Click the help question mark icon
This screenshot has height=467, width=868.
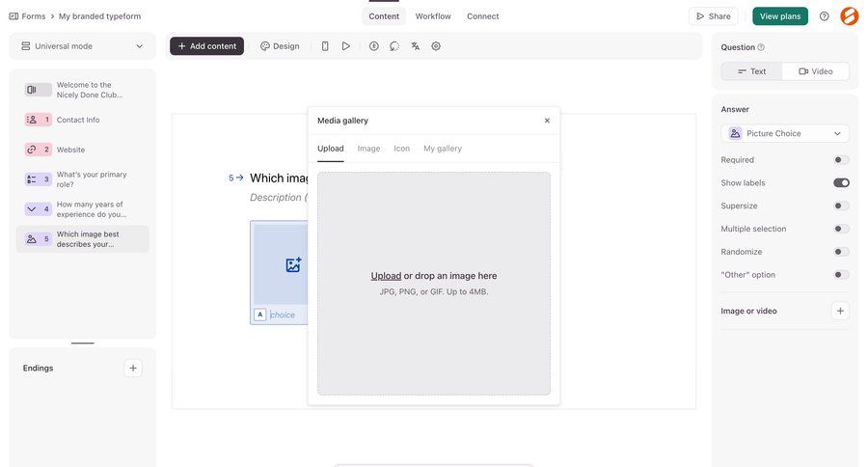point(825,16)
